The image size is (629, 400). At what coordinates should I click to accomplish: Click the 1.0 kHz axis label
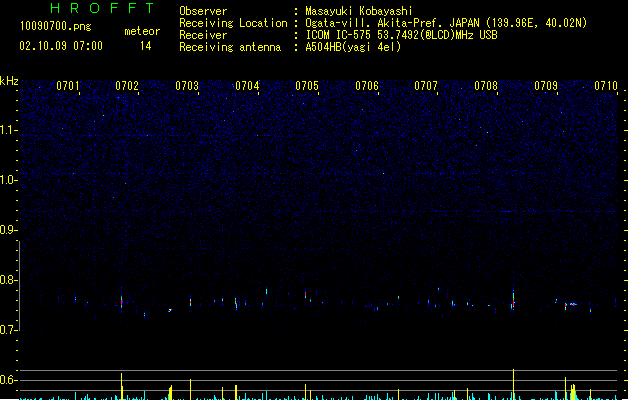[x=8, y=180]
